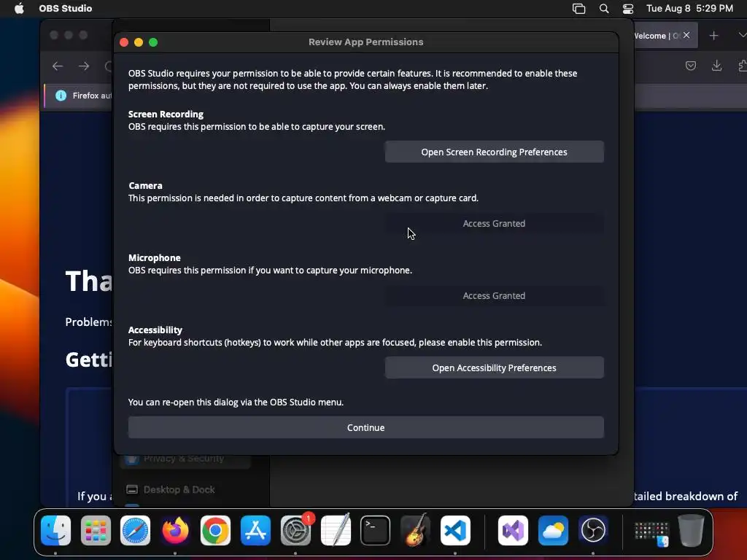Click Microphone Access Granted button
Viewport: 747px width, 560px height.
tap(494, 296)
